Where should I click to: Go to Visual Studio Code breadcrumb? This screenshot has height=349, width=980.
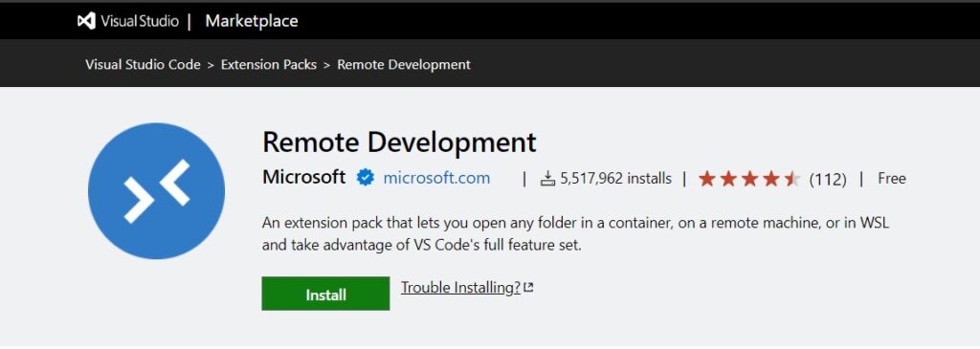[x=144, y=64]
